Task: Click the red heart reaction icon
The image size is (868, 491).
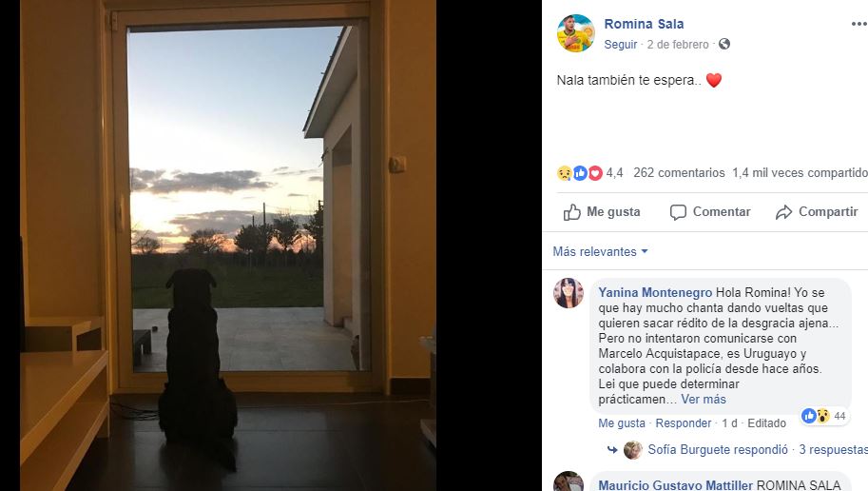Action: pyautogui.click(x=595, y=173)
